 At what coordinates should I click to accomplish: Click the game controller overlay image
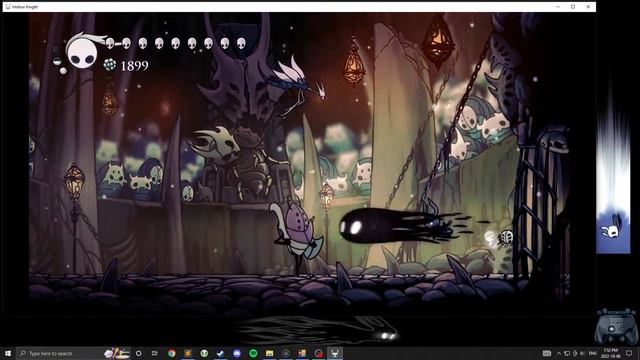tap(617, 327)
